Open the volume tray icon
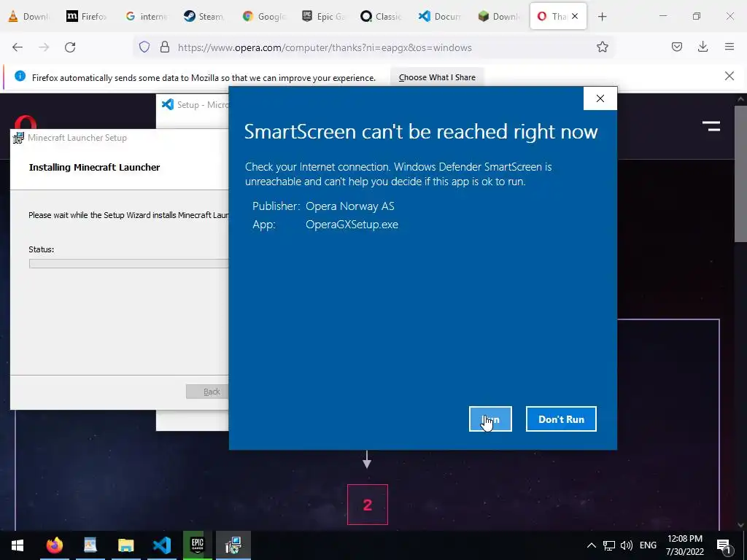The width and height of the screenshot is (747, 560). point(627,545)
